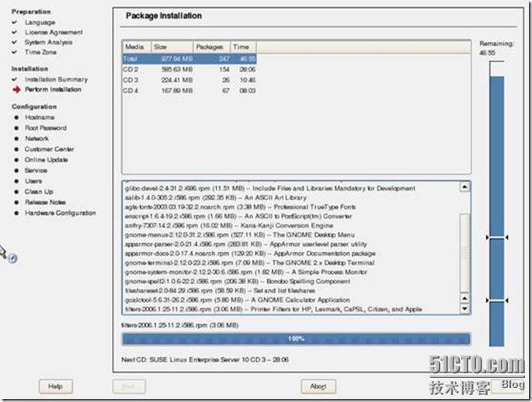Click the bullet beside Online Update
The height and width of the screenshot is (402, 532).
click(16, 160)
